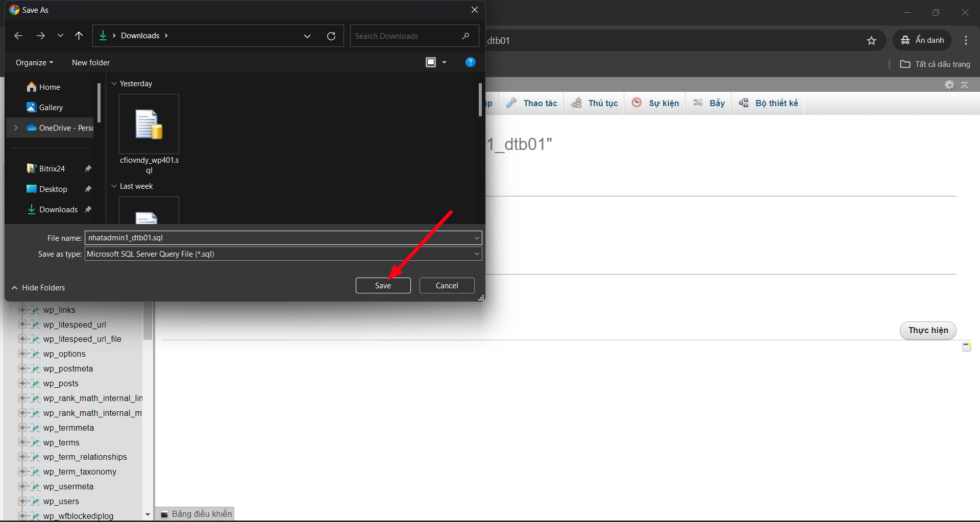Viewport: 980px width, 522px height.
Task: Click the Thực hiện button
Action: point(928,330)
